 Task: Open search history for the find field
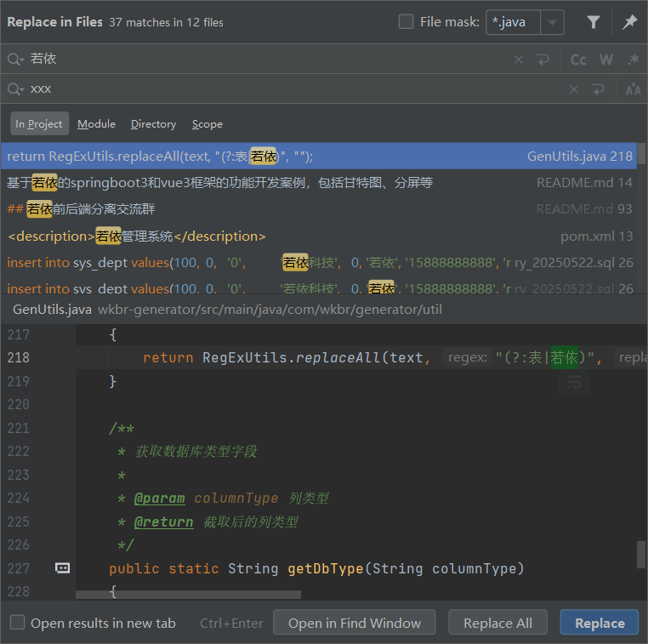tap(15, 59)
